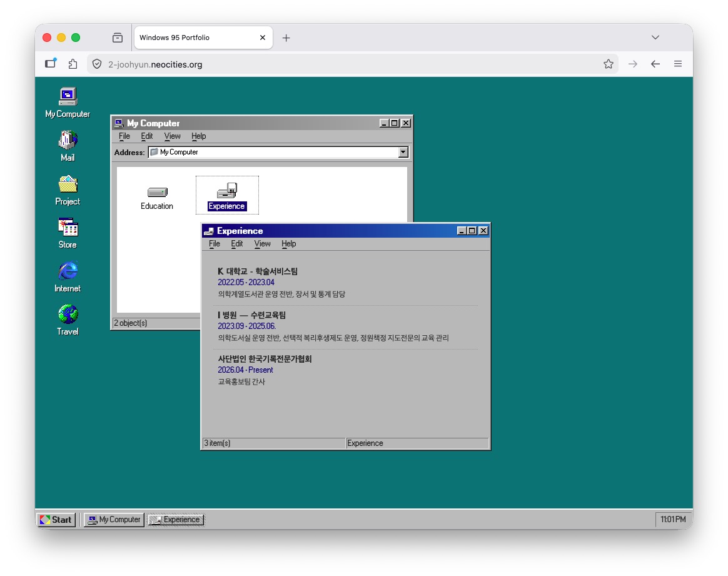Select the Education drive icon
The width and height of the screenshot is (728, 576).
click(157, 197)
